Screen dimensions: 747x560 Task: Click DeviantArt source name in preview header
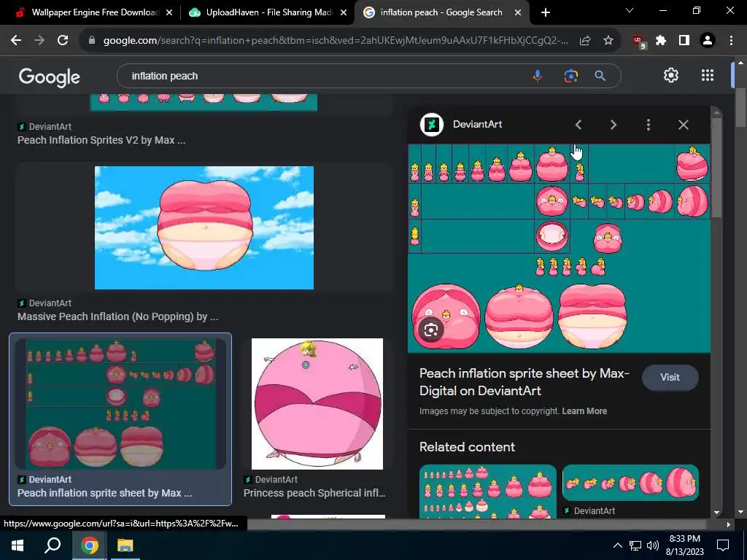pyautogui.click(x=477, y=124)
